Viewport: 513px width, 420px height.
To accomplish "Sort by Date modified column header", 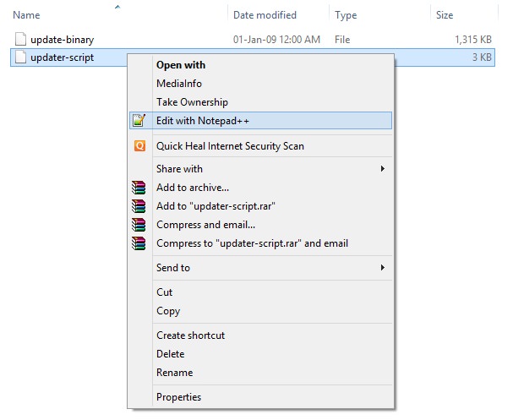I will click(265, 15).
